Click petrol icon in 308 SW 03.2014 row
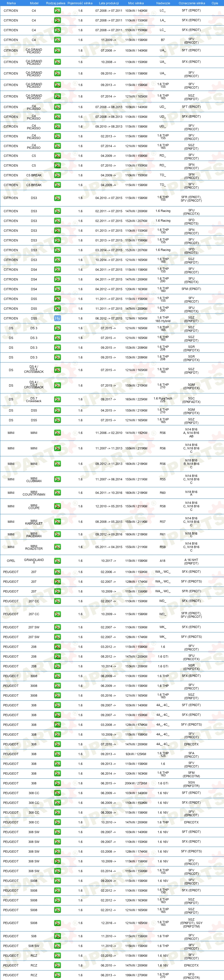This screenshot has height=980, width=224. 57,871
